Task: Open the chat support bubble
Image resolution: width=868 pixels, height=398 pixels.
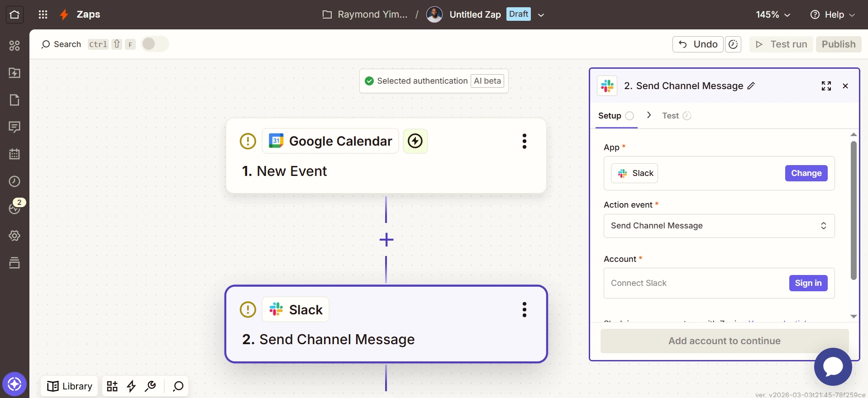Action: [x=833, y=367]
